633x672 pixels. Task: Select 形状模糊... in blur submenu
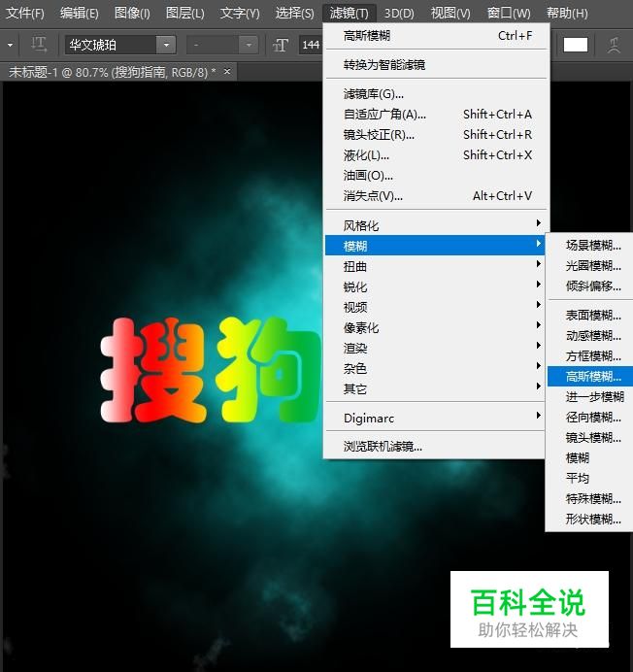coord(590,519)
